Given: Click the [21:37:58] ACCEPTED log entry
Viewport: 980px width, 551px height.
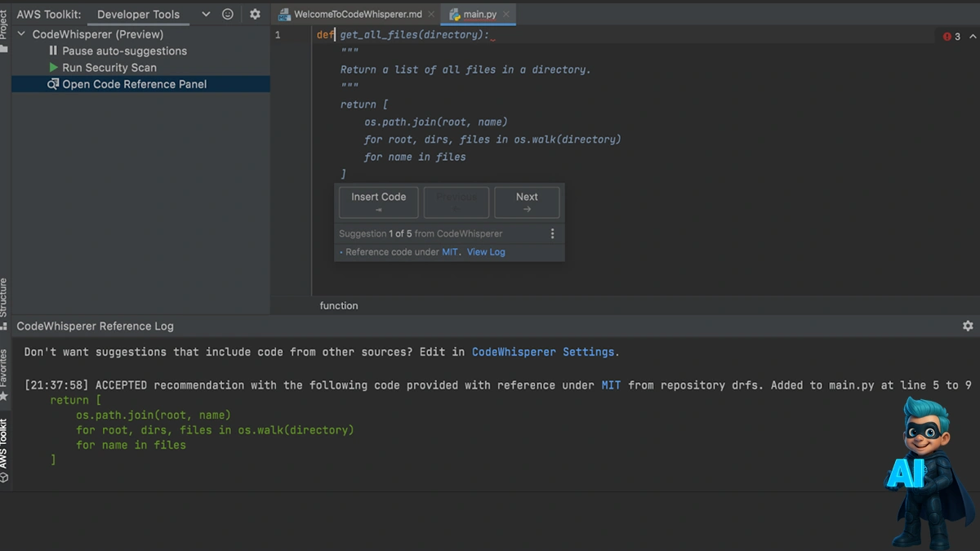Looking at the screenshot, I should 498,385.
